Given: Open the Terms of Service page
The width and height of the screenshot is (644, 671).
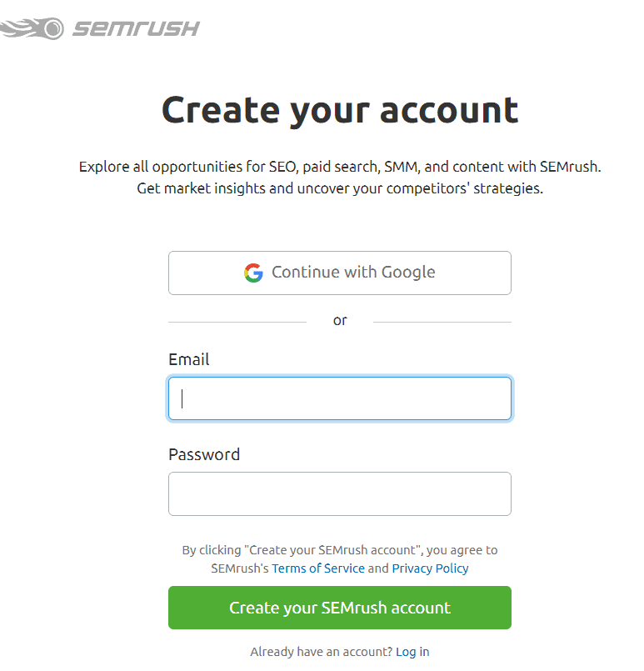Looking at the screenshot, I should (318, 568).
